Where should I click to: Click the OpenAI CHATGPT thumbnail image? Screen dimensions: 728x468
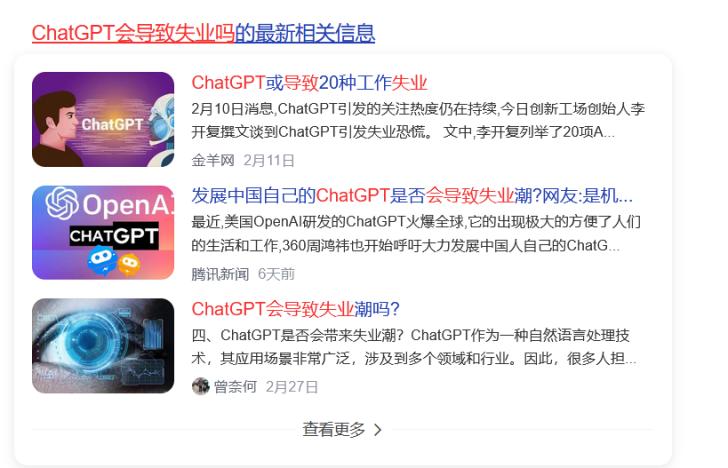click(103, 232)
